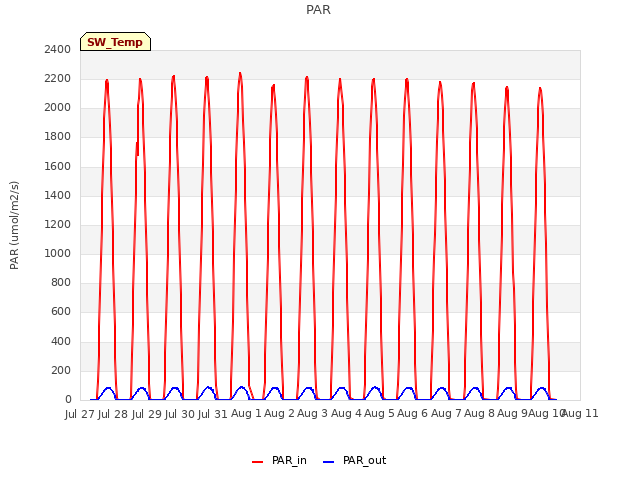
Task: Click the Aug 4 x-axis date label
Action: pos(346,413)
